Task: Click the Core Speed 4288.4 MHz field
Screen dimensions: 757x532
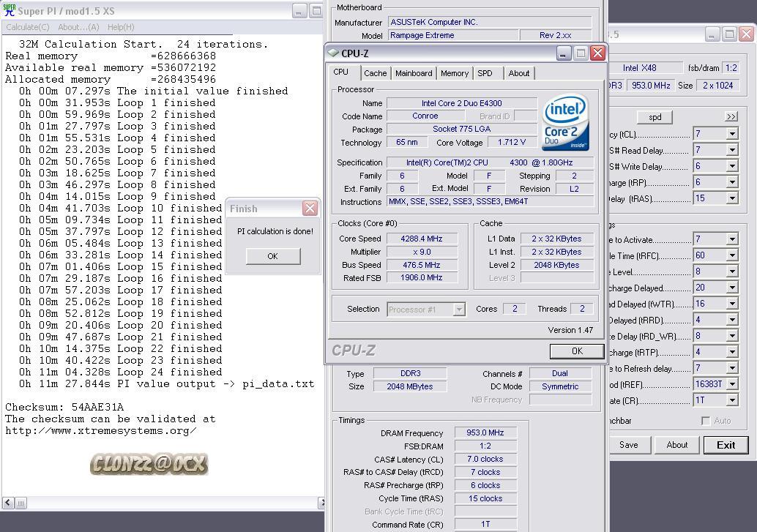Action: pyautogui.click(x=422, y=239)
